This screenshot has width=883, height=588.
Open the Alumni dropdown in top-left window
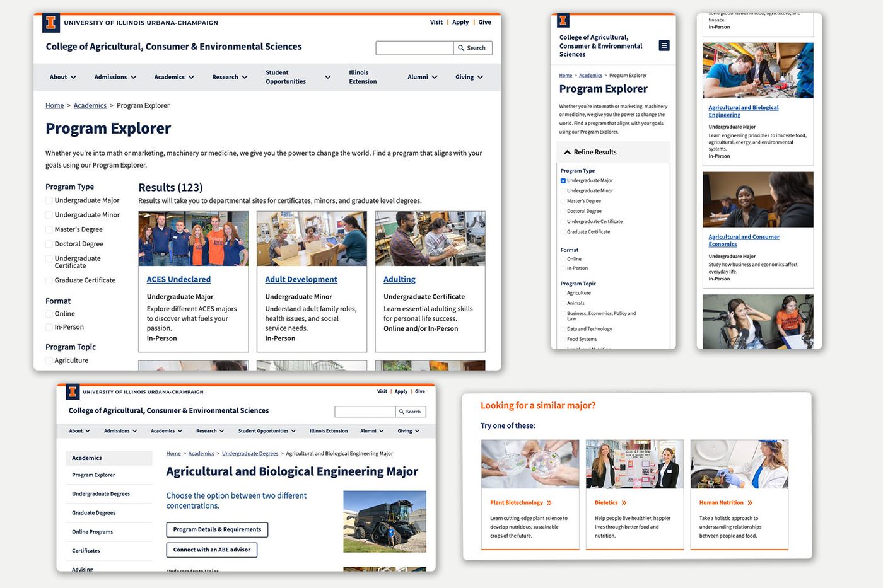(x=422, y=77)
